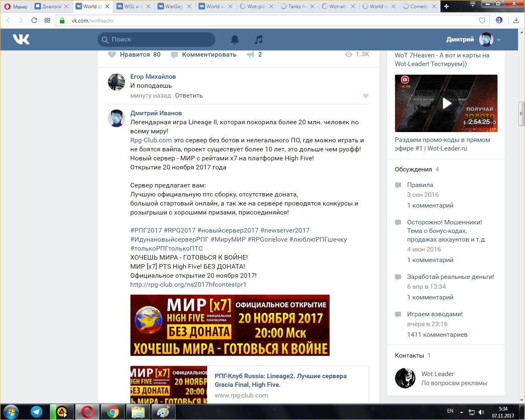Click the volume icon in the tray

(481, 412)
